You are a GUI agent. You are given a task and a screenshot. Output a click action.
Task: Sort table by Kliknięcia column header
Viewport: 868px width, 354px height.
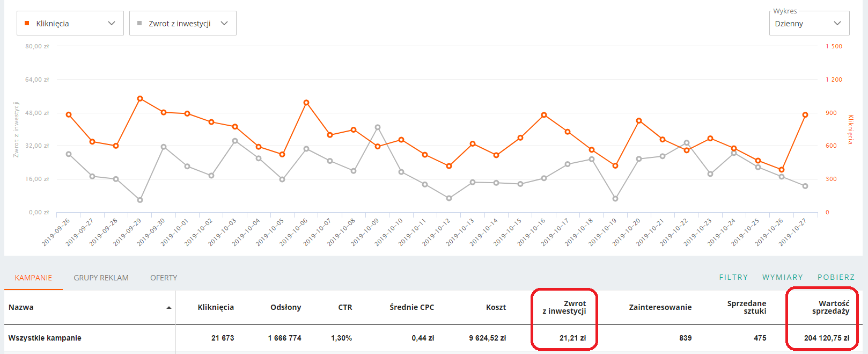(x=216, y=307)
